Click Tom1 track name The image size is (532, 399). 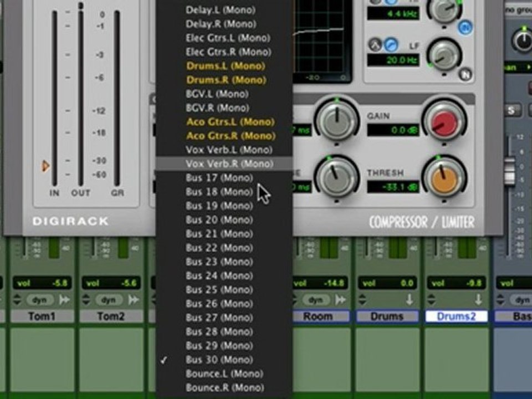click(x=42, y=316)
